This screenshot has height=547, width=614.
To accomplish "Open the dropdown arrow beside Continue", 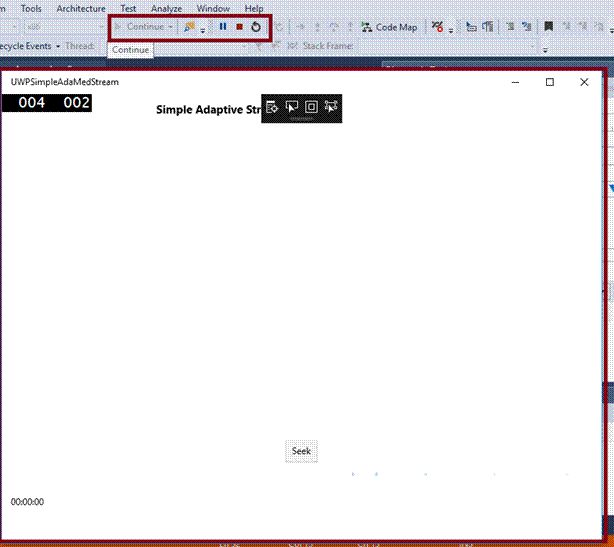I will point(171,27).
